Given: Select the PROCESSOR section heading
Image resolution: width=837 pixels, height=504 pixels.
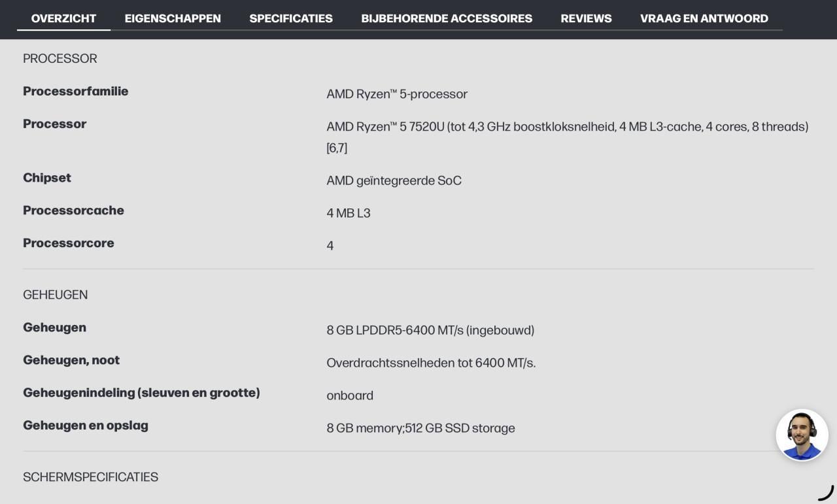Looking at the screenshot, I should point(60,58).
